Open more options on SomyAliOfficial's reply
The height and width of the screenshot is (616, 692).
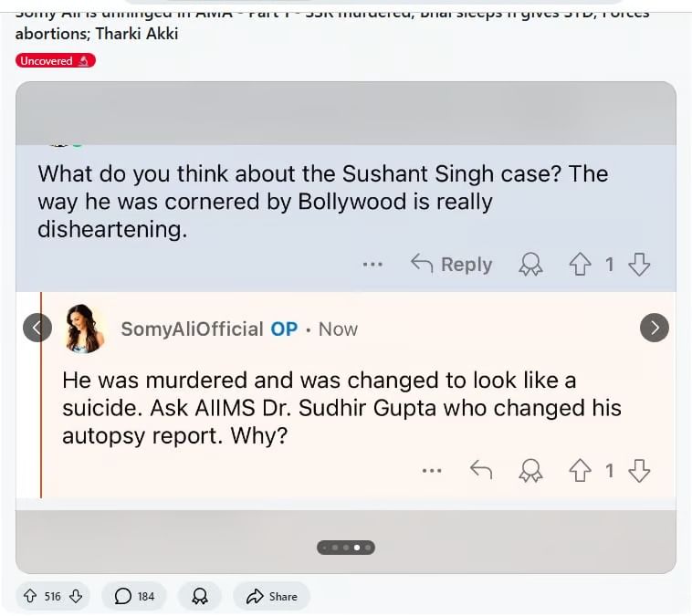432,471
